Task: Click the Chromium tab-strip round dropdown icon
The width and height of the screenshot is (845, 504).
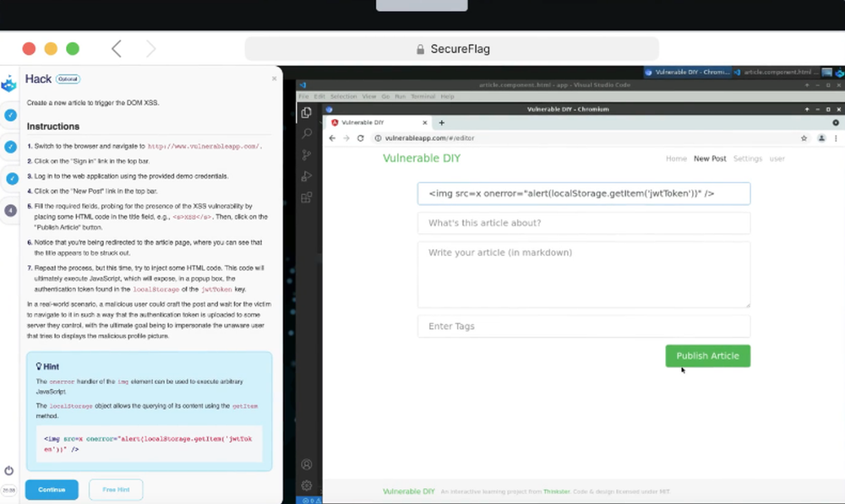Action: pyautogui.click(x=836, y=122)
